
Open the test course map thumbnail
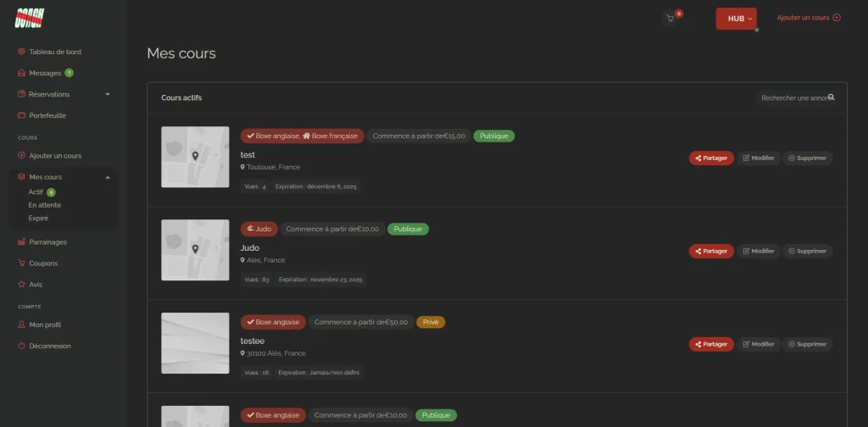[x=195, y=157]
